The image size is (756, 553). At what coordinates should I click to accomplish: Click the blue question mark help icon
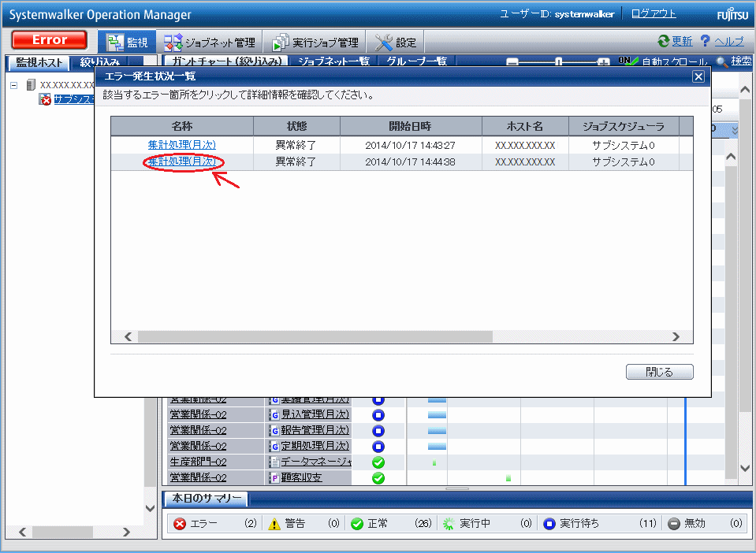pos(705,41)
